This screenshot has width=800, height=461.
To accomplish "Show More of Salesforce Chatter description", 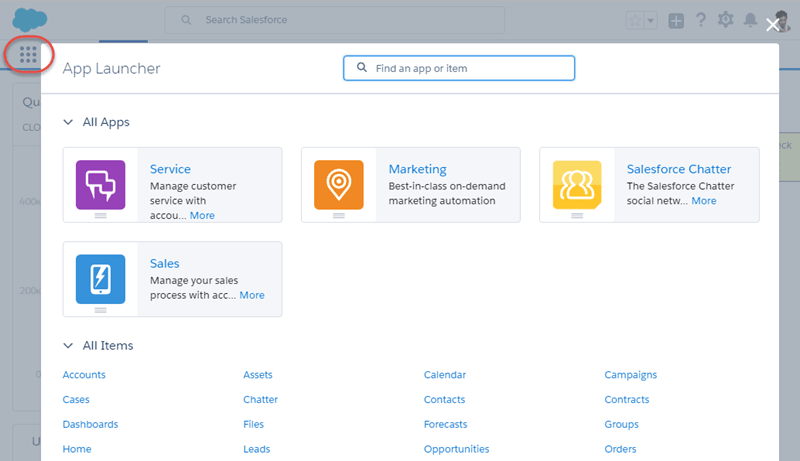I will (704, 200).
